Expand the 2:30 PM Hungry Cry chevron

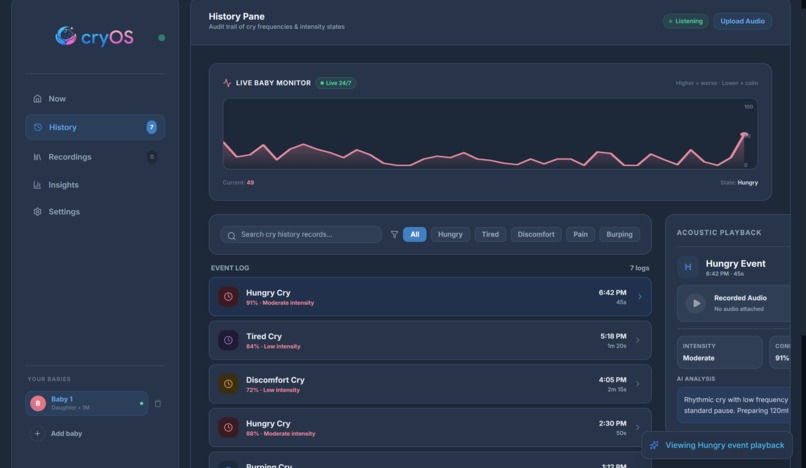click(x=638, y=427)
